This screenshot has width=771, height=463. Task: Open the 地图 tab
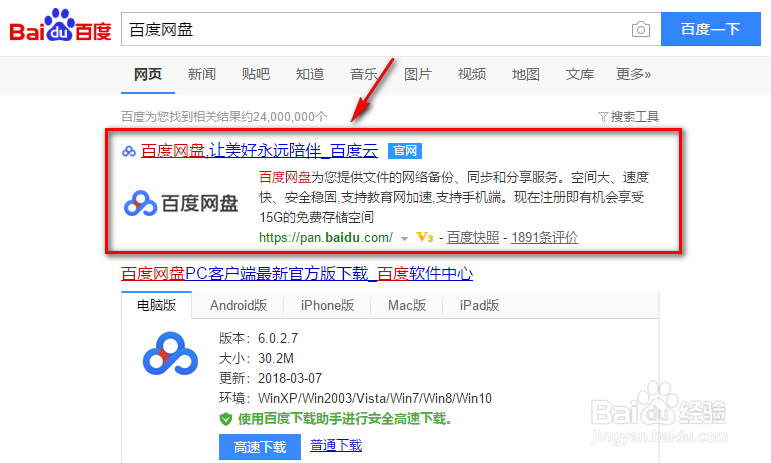(526, 74)
